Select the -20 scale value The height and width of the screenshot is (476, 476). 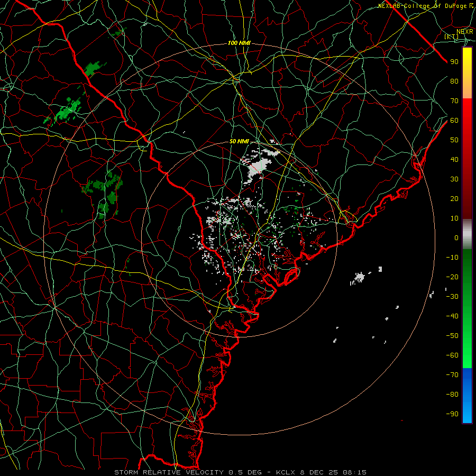(452, 277)
